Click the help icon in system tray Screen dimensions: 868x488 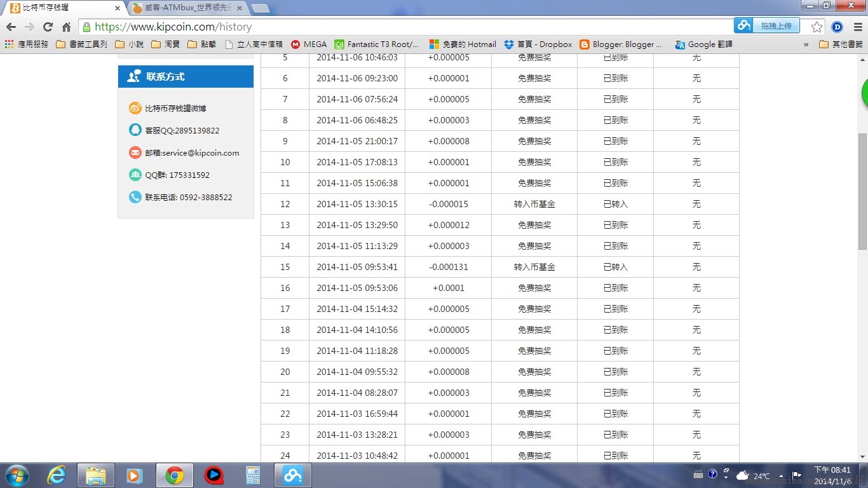click(x=712, y=475)
